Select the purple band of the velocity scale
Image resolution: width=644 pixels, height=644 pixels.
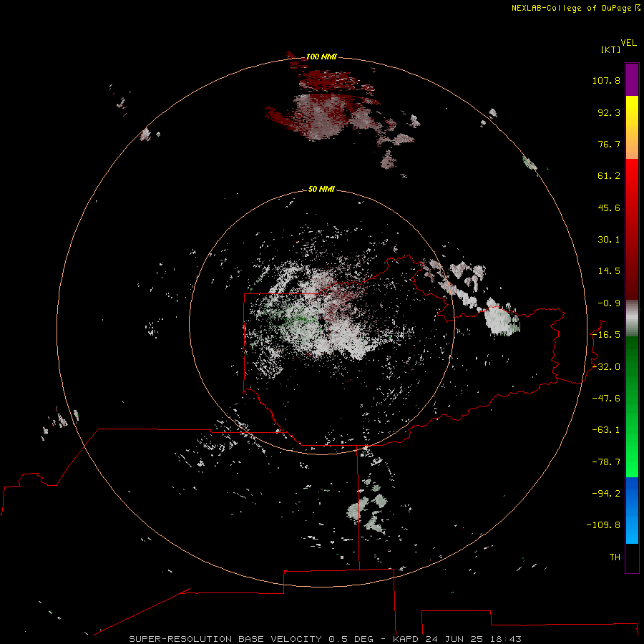tap(632, 79)
